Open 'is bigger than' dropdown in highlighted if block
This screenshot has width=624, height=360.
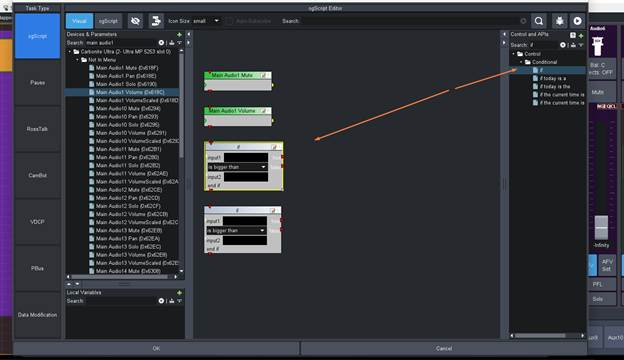coord(237,167)
